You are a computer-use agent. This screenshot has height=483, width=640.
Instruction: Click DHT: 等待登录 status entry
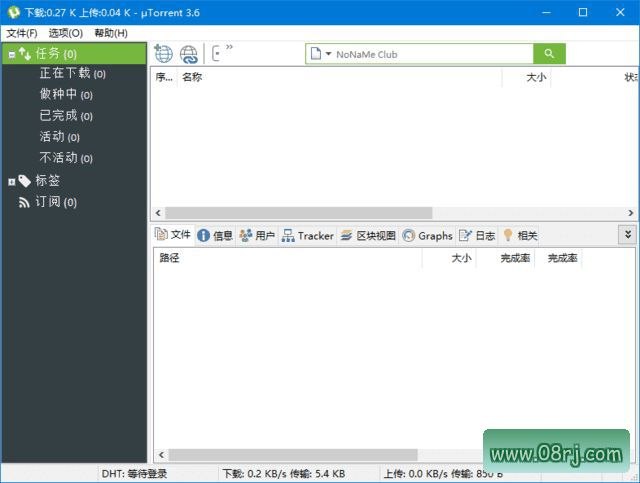click(x=134, y=474)
